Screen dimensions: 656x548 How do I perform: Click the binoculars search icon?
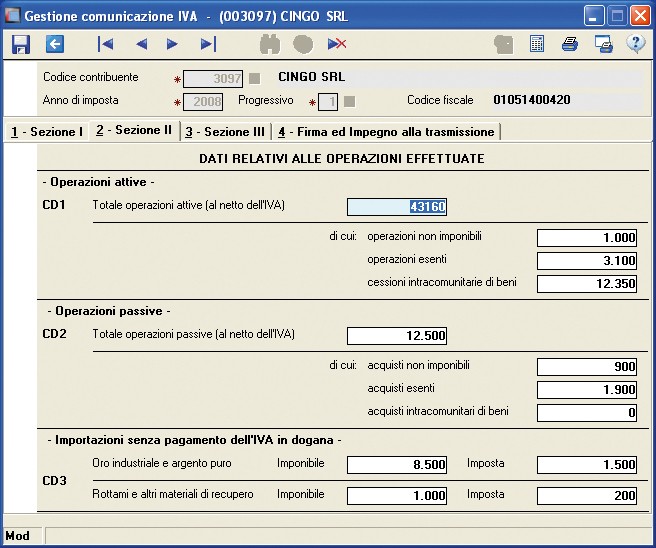click(270, 44)
